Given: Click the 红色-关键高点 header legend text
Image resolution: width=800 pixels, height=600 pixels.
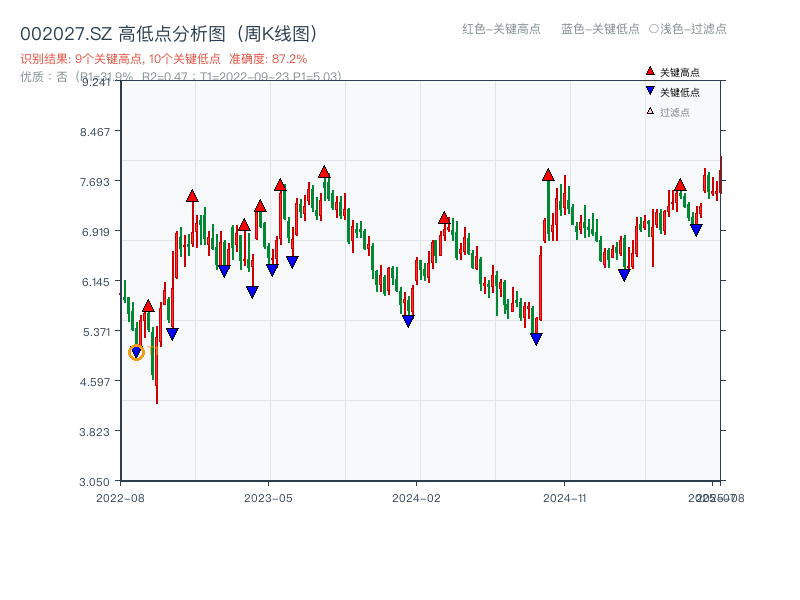Looking at the screenshot, I should (501, 29).
